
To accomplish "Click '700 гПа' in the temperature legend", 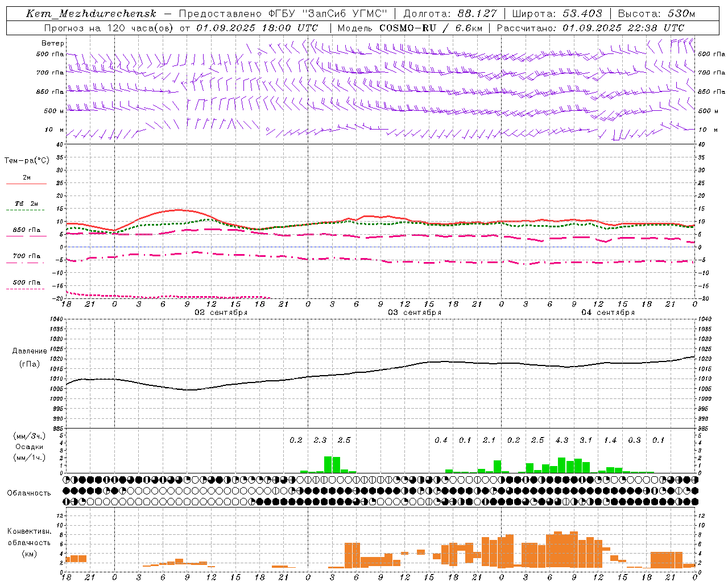I will click(27, 256).
